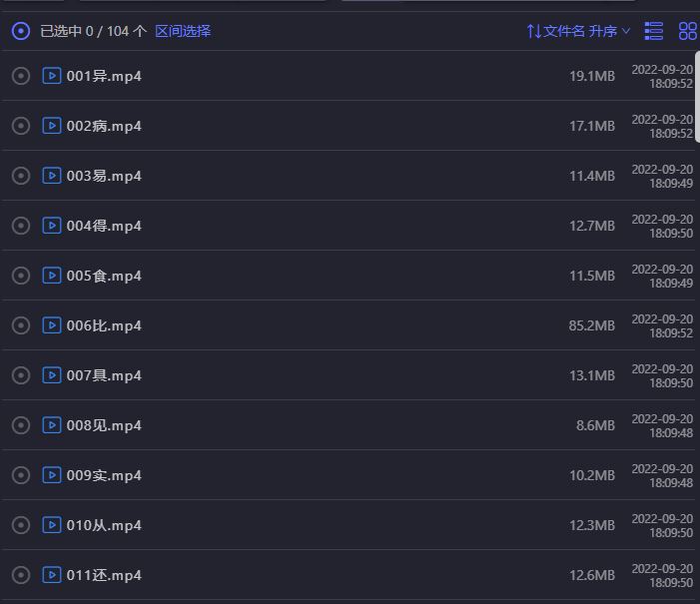Click the video file icon for 006比.mp4
700x604 pixels.
click(52, 325)
